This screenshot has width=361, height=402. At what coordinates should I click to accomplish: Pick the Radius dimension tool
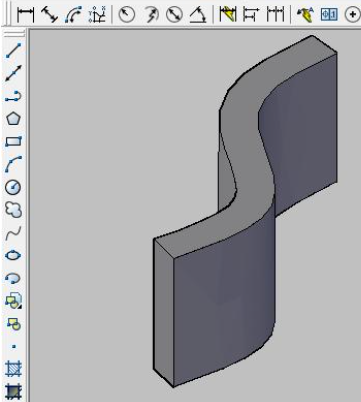[x=127, y=15]
